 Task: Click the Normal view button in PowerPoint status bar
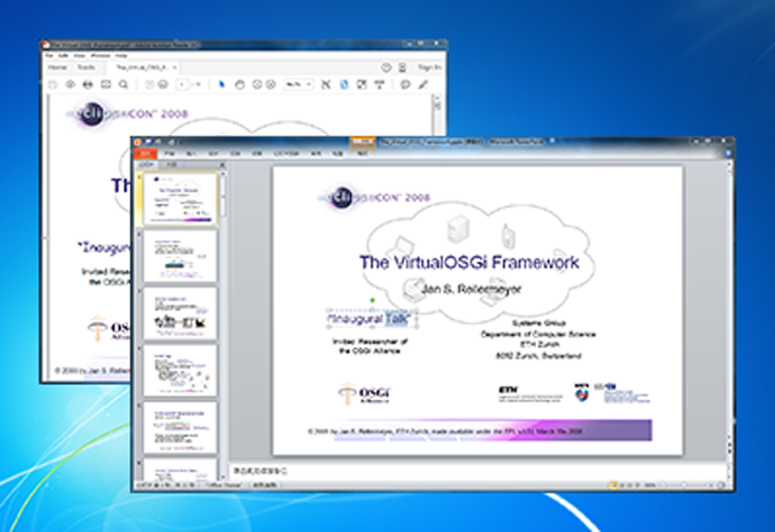(614, 485)
